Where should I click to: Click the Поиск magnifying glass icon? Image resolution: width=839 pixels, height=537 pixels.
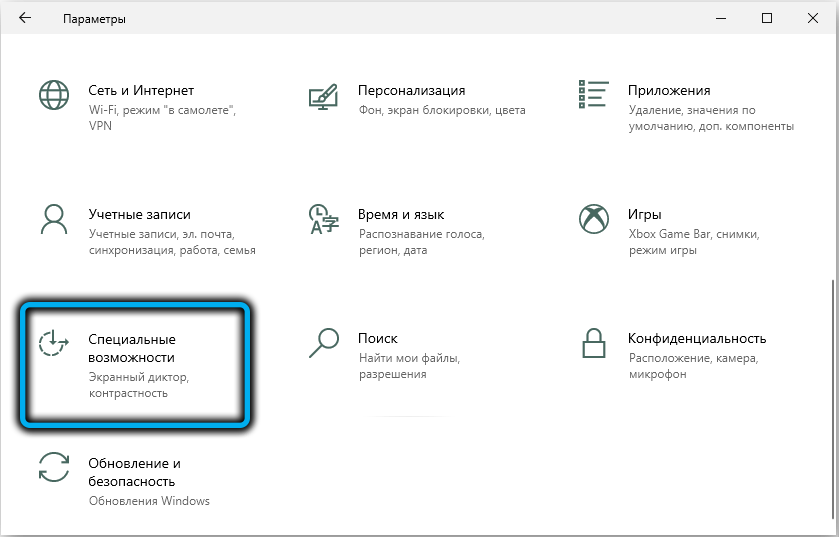point(323,344)
